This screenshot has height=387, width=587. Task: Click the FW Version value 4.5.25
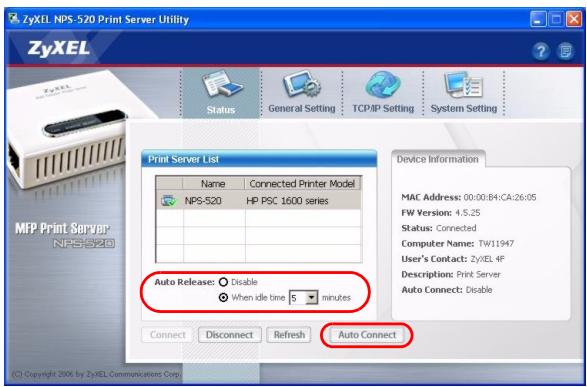tap(468, 213)
